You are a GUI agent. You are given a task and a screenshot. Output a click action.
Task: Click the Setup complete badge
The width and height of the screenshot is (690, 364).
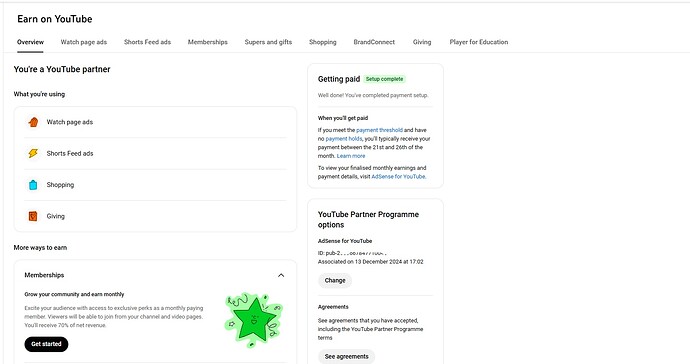coord(385,79)
